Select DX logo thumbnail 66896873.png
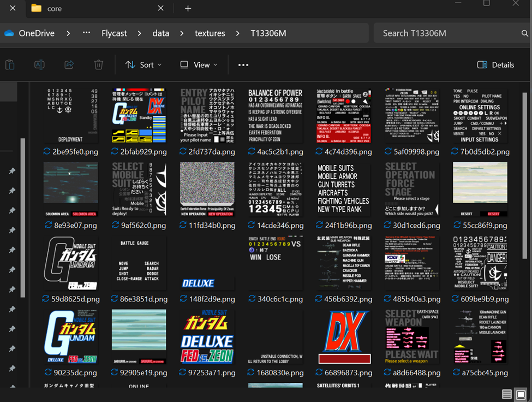The width and height of the screenshot is (532, 402). pos(344,336)
